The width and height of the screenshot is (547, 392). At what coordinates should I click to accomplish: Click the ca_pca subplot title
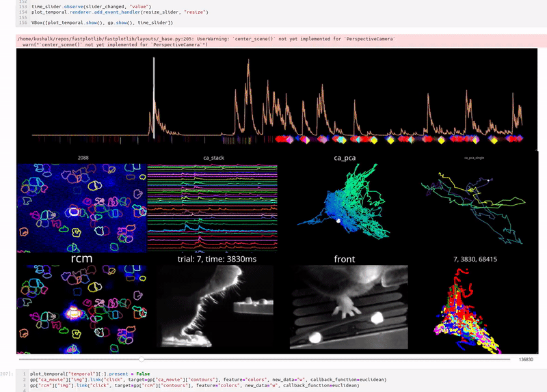point(346,158)
